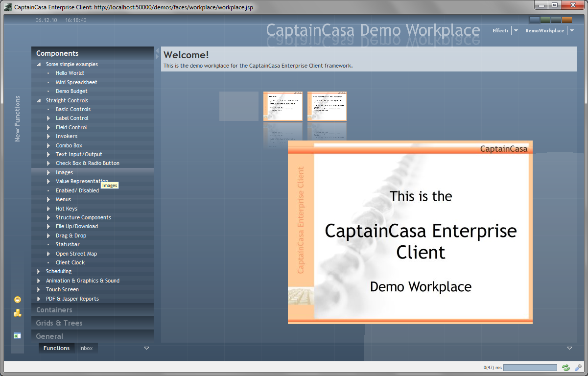Open the Grids & Trees section
This screenshot has height=376, width=588.
pos(59,323)
